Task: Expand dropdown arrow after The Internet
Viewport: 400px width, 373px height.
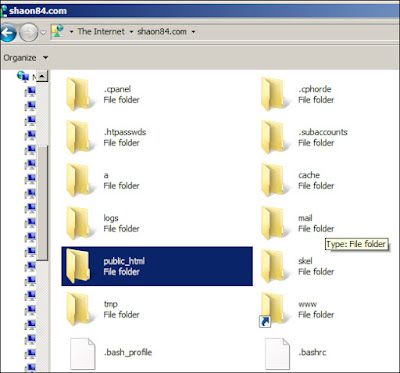Action: 131,32
